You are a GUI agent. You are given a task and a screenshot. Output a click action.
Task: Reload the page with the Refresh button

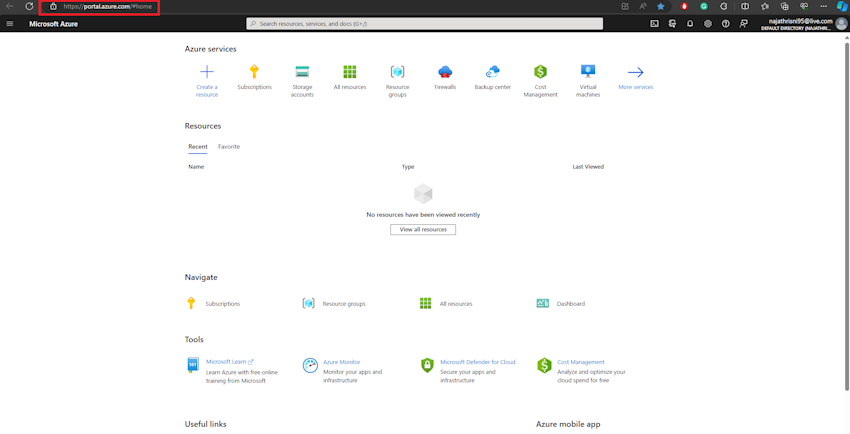coord(29,7)
